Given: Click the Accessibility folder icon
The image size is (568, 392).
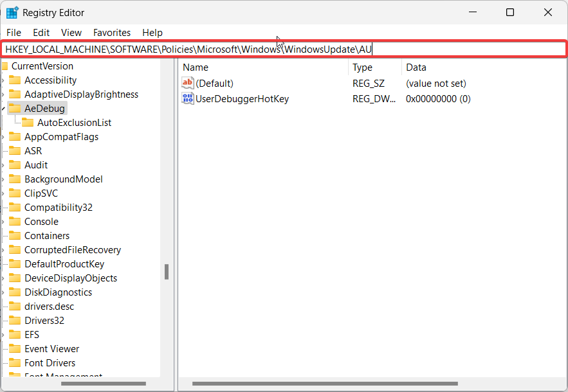Looking at the screenshot, I should [15, 80].
